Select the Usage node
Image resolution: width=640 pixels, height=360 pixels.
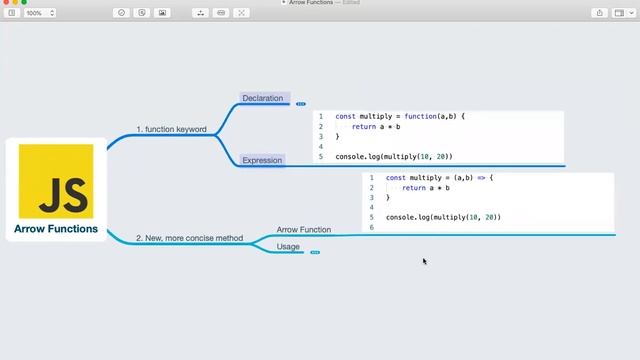coord(288,247)
